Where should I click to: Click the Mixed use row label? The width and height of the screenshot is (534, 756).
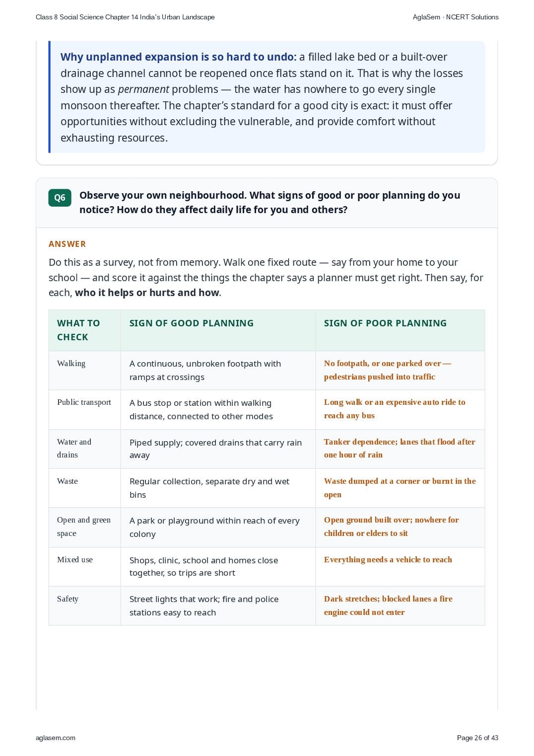[75, 560]
